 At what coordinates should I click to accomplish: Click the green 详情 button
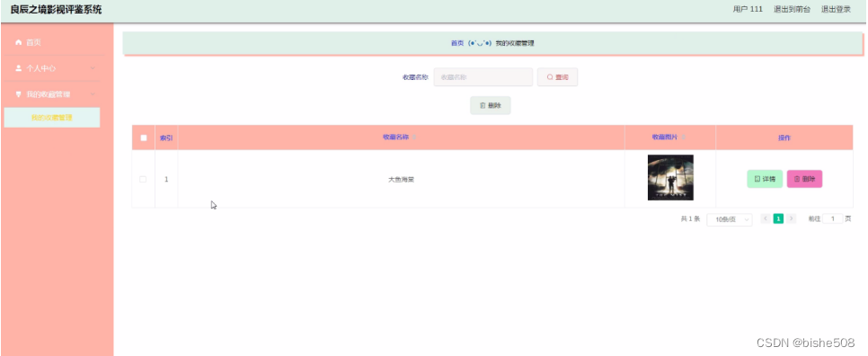tap(765, 179)
